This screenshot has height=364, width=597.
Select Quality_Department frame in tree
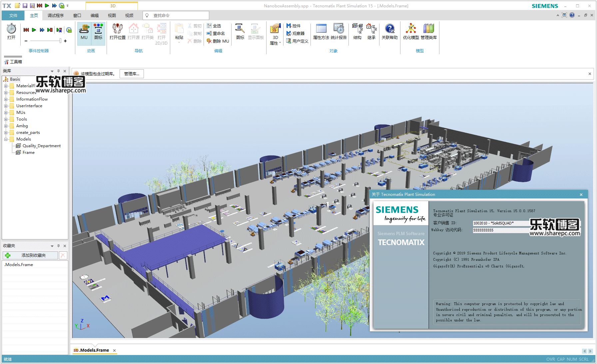41,146
